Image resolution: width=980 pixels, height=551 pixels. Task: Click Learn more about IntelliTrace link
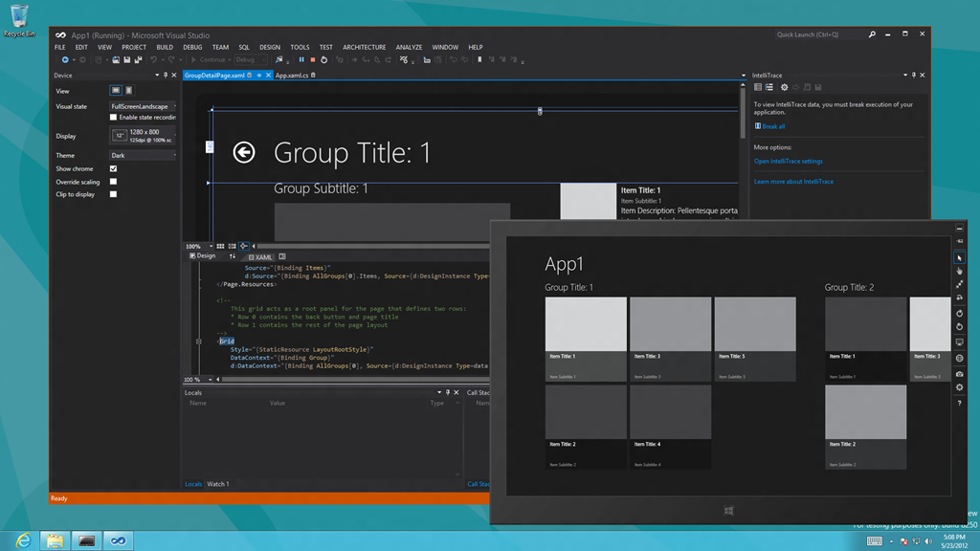pyautogui.click(x=793, y=182)
